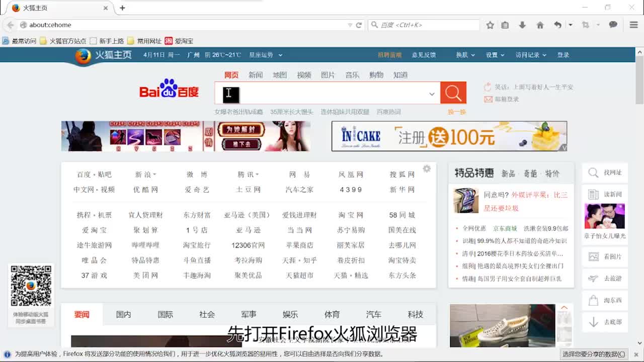The image size is (644, 362).
Task: Click the shoes product image
Action: 502,325
